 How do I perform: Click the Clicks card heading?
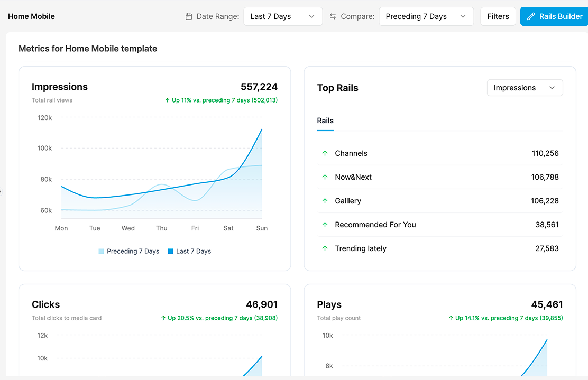[x=46, y=304]
